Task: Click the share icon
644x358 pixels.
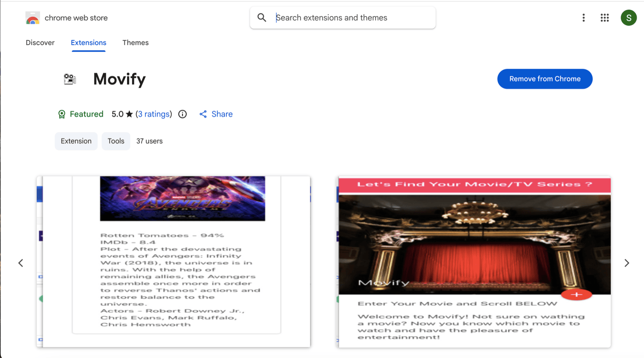Action: [203, 114]
